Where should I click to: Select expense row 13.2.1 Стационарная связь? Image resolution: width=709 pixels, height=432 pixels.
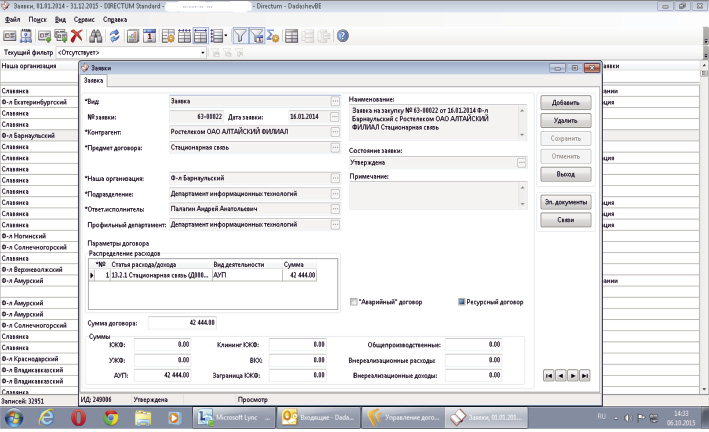(x=203, y=275)
